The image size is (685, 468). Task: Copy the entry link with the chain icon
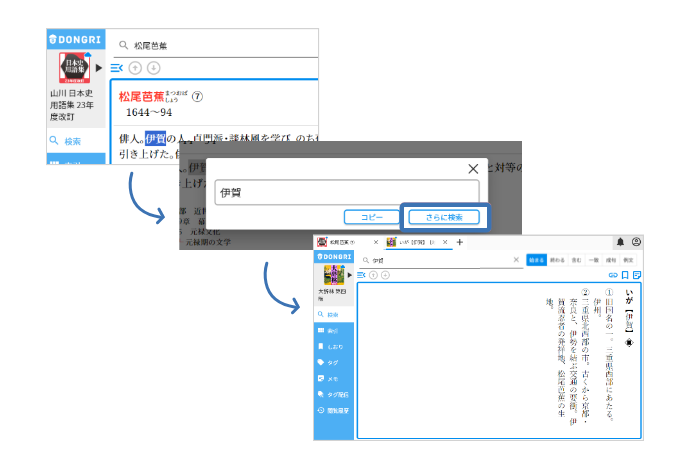(x=613, y=275)
